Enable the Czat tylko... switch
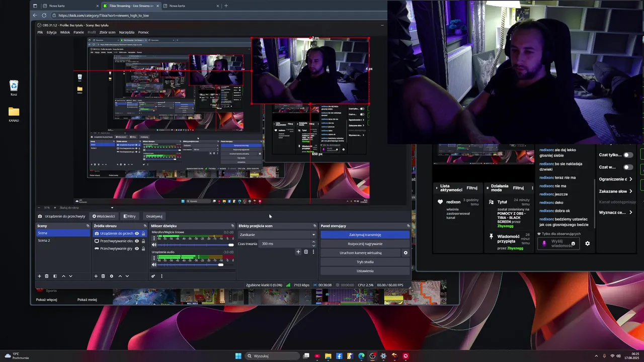 (628, 155)
